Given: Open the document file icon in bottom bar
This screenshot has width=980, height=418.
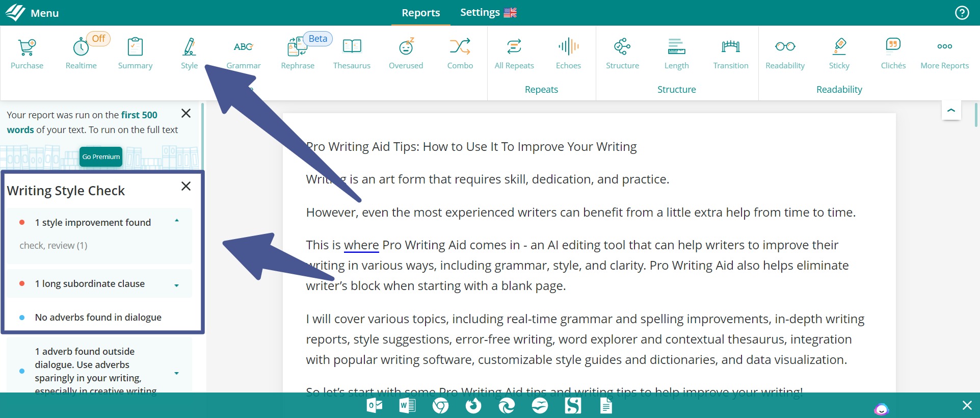Looking at the screenshot, I should 606,406.
